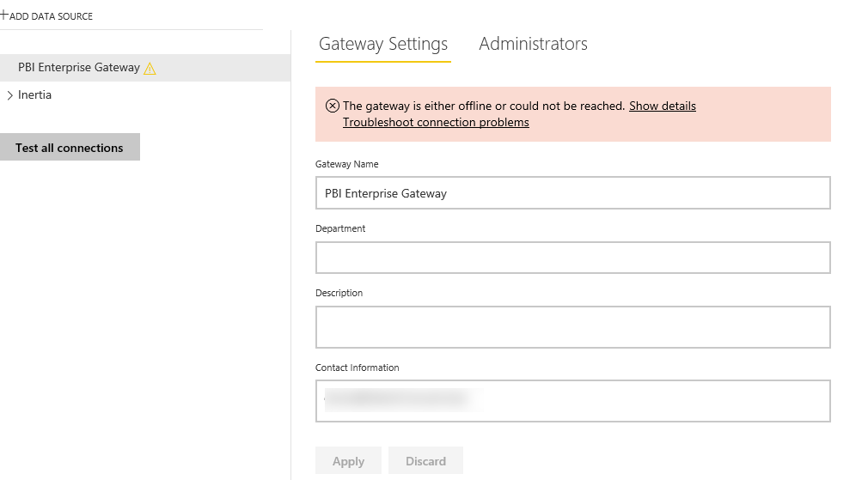The width and height of the screenshot is (868, 480).
Task: Click the Show details link
Action: click(x=662, y=106)
